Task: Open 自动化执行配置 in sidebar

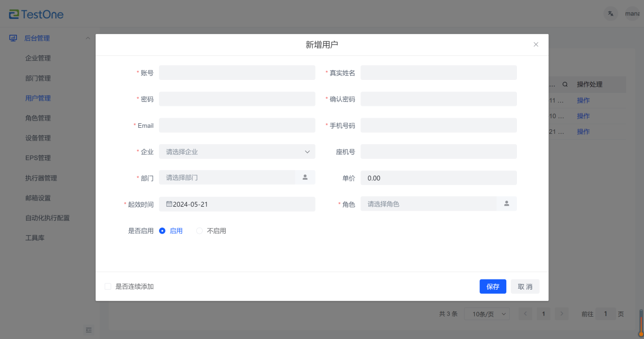Action: [x=48, y=218]
